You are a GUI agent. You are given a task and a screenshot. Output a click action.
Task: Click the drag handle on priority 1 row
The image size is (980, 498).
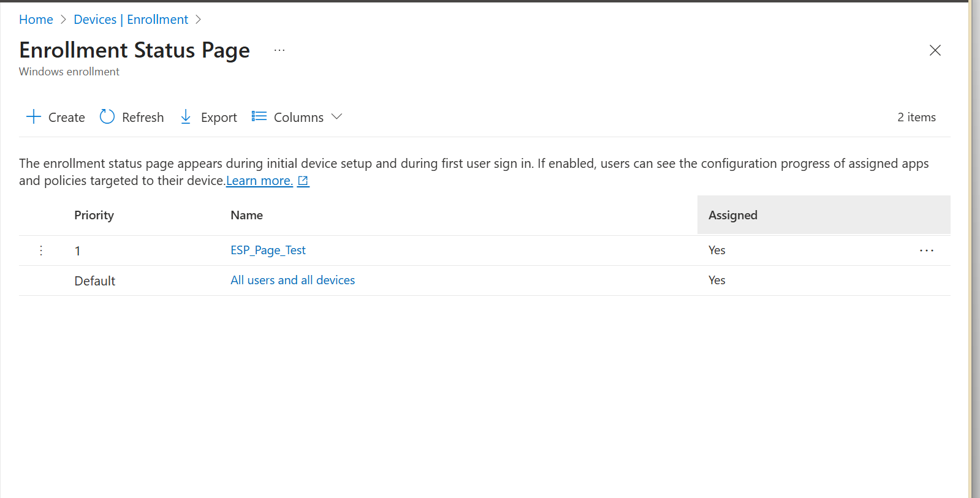coord(41,251)
